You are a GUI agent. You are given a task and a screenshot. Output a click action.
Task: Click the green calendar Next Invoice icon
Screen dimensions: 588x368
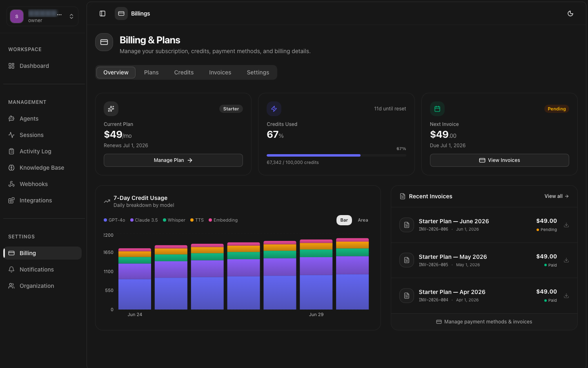[437, 109]
